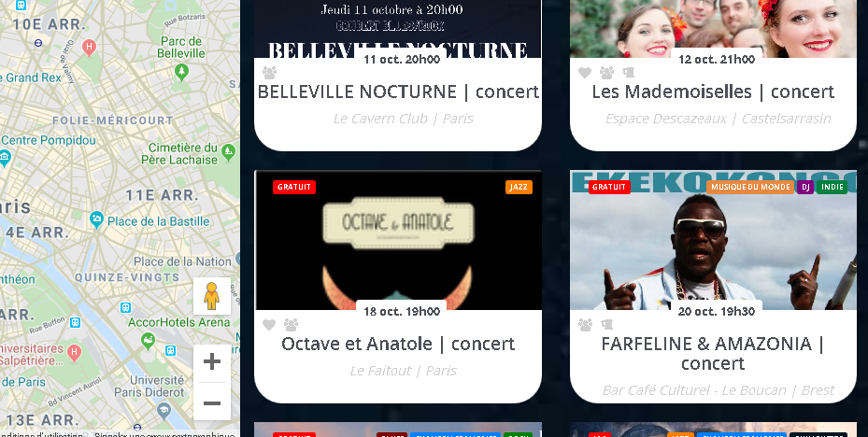This screenshot has height=437, width=868.
Task: Click paw icon on Farfeline & Amazonia card
Action: 585,325
